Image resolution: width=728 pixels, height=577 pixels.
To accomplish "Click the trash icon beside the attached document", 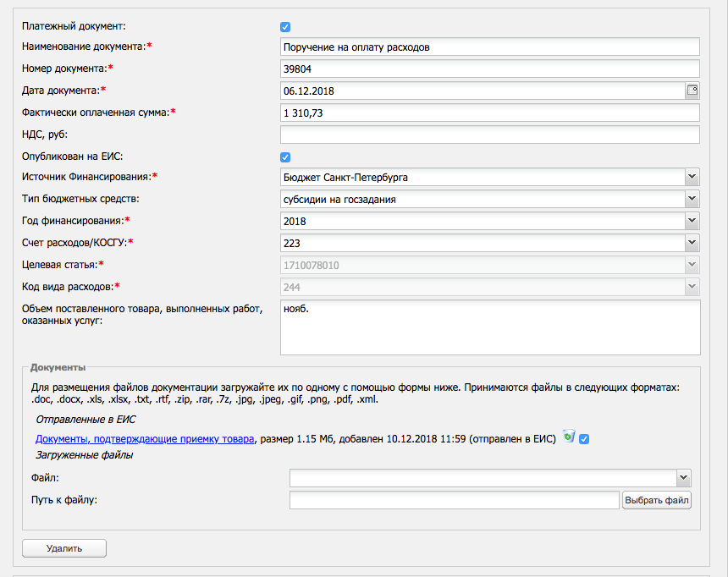I will [569, 437].
